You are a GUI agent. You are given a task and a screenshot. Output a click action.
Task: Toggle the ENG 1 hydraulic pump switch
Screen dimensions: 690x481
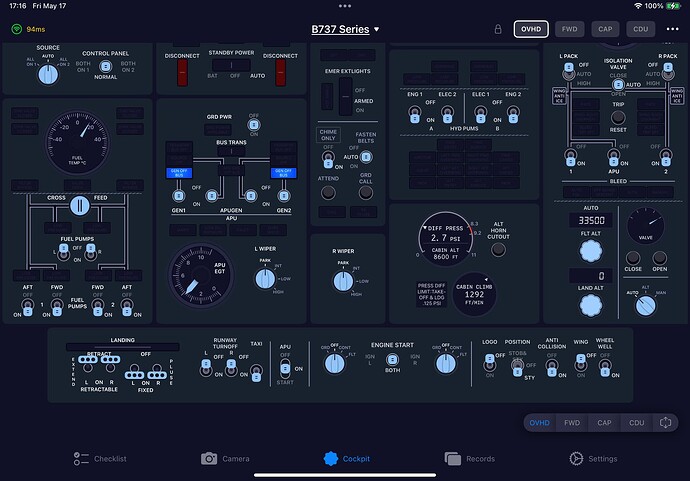(415, 114)
